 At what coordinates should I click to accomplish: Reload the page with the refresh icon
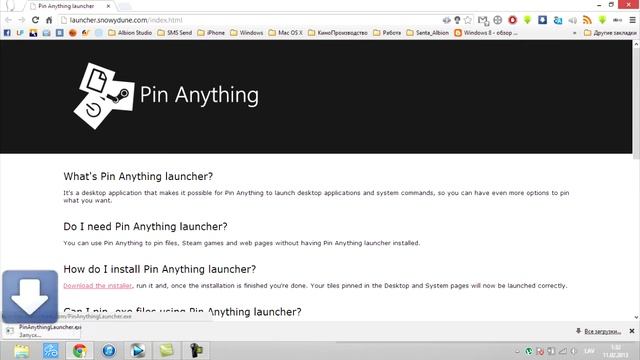click(36, 20)
